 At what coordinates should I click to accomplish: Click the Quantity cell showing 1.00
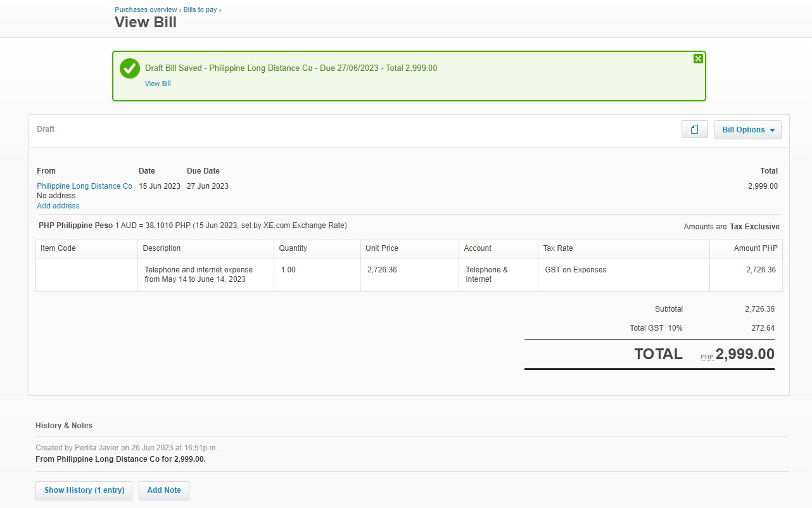click(288, 270)
